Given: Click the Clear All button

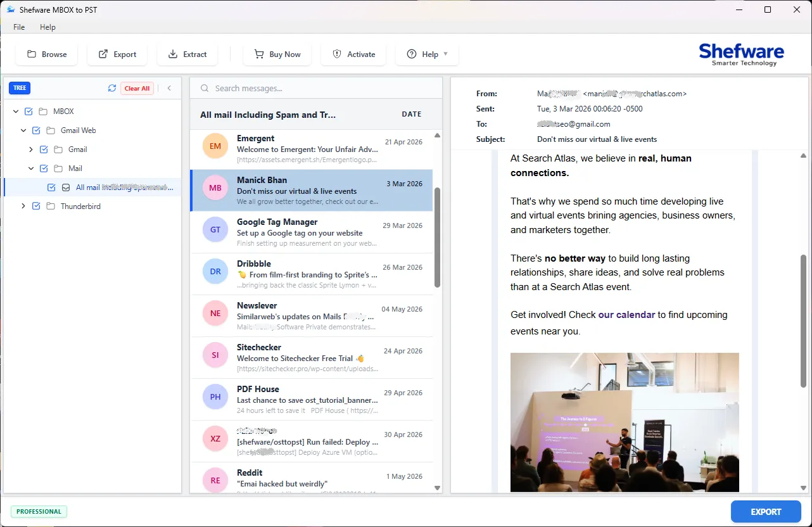Looking at the screenshot, I should pos(137,89).
